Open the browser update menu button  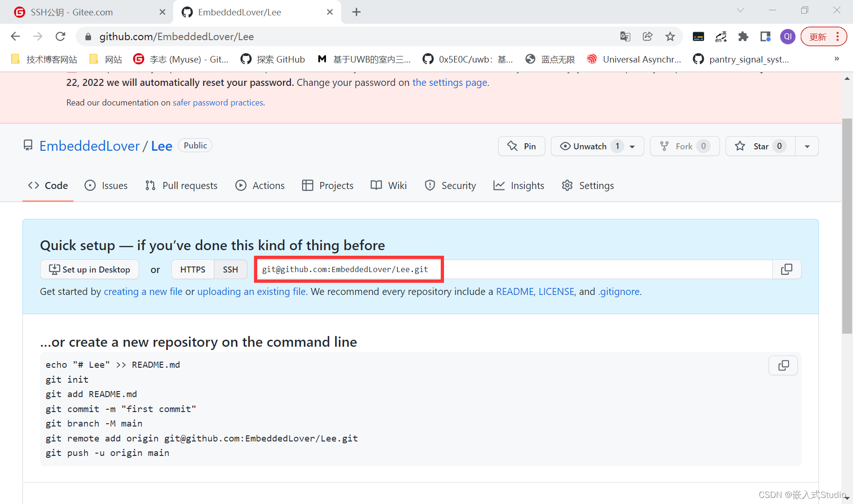824,36
